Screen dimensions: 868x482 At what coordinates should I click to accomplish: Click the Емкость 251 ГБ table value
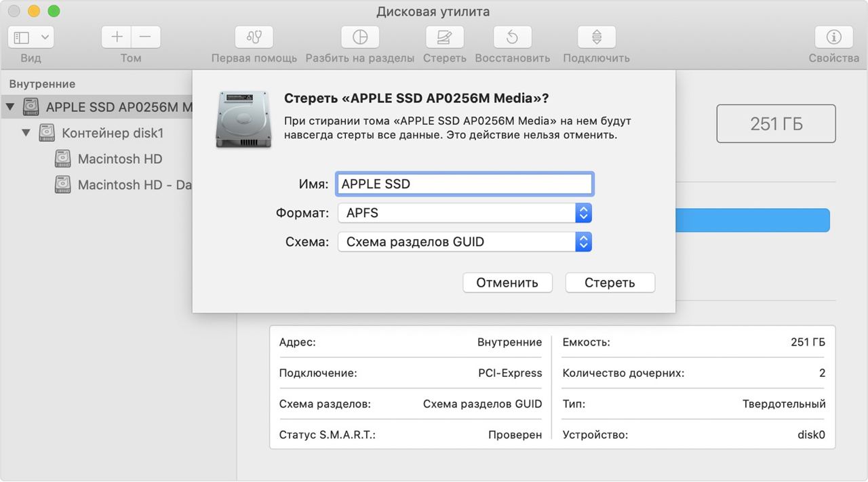808,342
